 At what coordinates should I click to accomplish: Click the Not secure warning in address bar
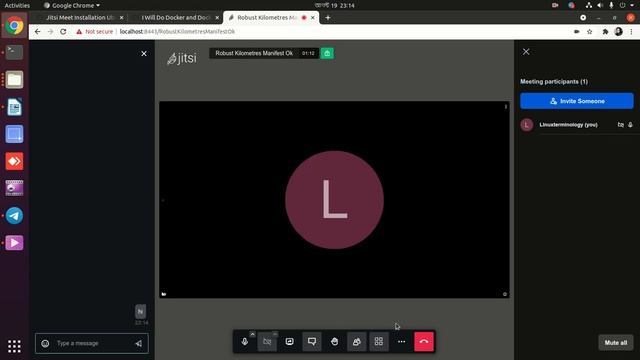click(x=94, y=31)
